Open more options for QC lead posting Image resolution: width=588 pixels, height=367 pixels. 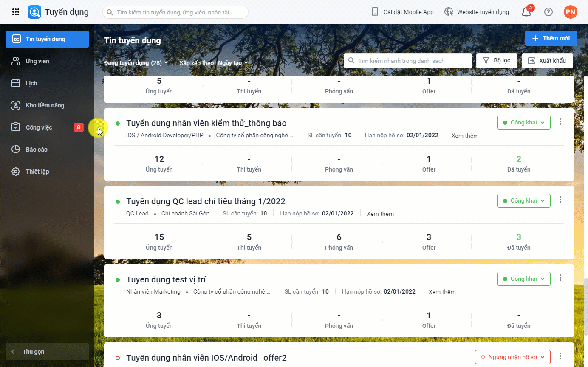click(x=560, y=200)
